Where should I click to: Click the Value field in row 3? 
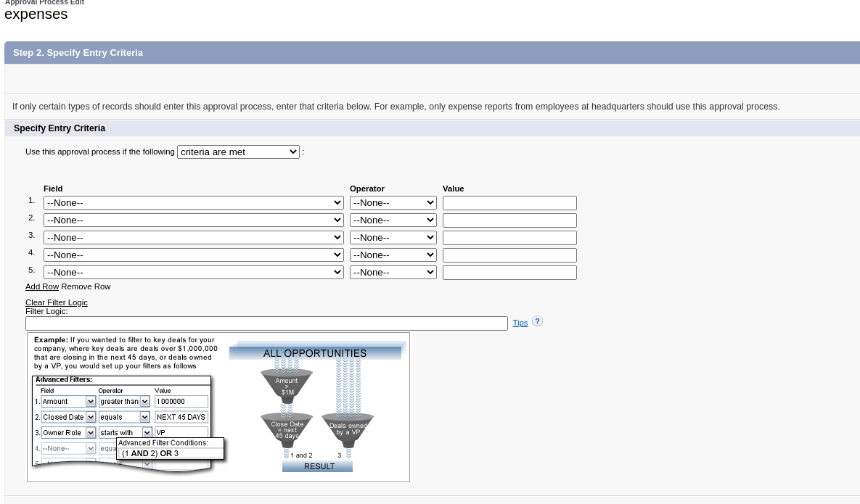pos(509,238)
